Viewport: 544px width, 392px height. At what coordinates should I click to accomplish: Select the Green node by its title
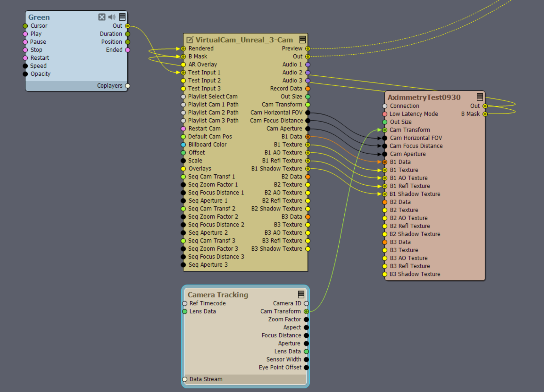[39, 17]
